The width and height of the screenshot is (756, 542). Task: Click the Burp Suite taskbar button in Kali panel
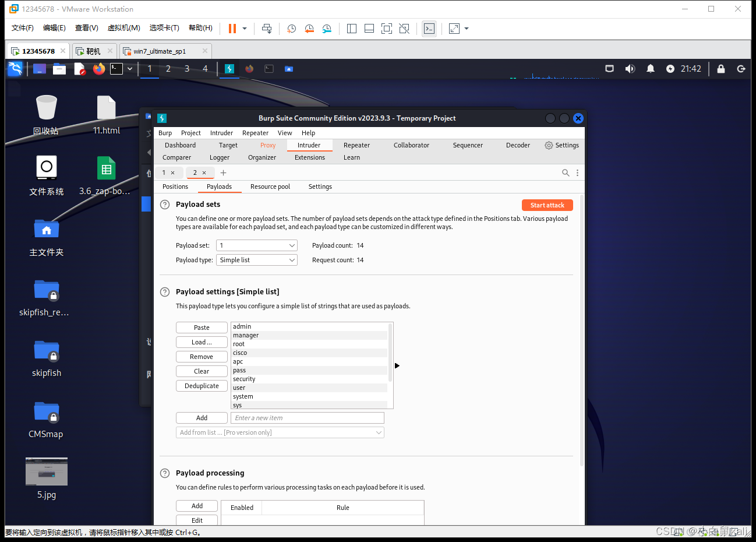click(229, 69)
